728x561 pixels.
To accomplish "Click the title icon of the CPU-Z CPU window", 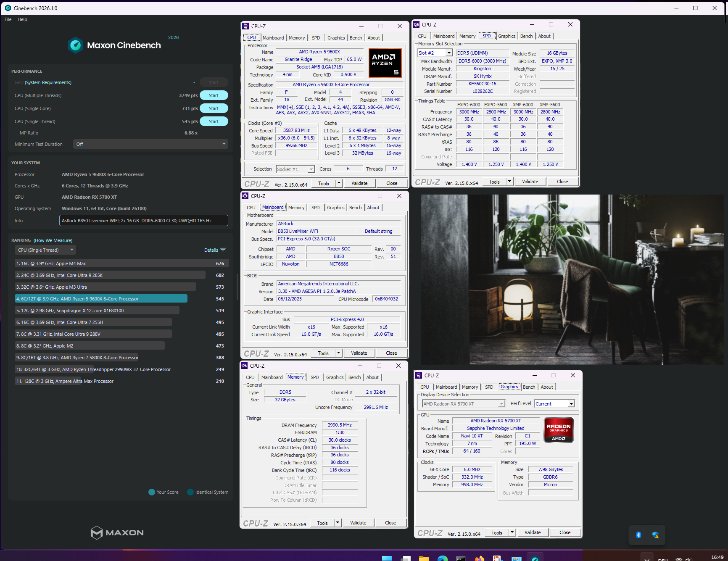I will click(245, 26).
